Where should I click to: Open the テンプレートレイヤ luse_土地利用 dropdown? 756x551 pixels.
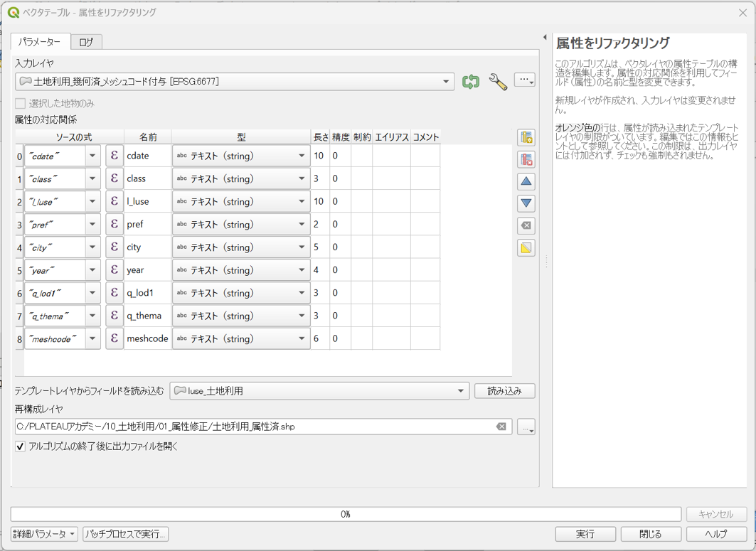[462, 390]
